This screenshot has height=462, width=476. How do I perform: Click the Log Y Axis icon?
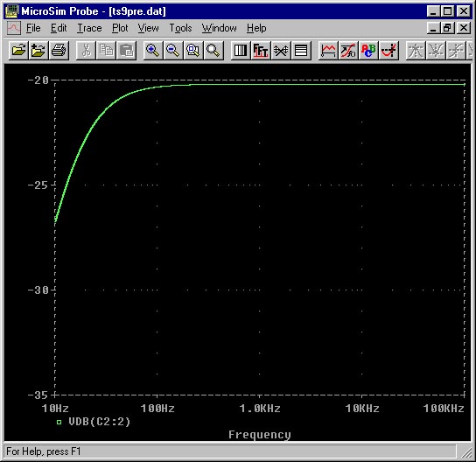(x=301, y=51)
